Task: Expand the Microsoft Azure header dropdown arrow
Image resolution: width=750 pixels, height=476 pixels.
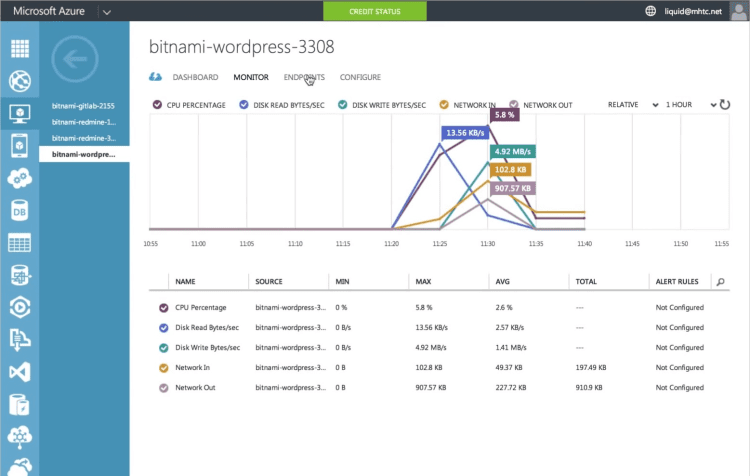Action: click(107, 12)
